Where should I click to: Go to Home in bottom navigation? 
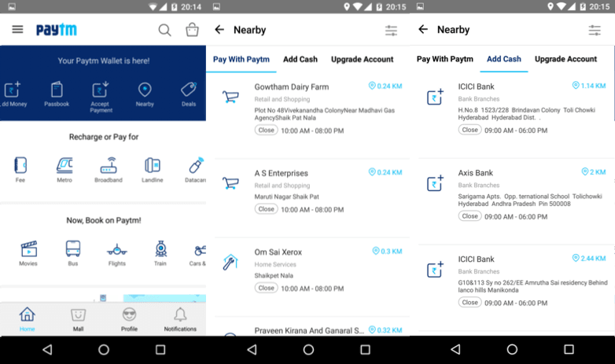tap(27, 319)
